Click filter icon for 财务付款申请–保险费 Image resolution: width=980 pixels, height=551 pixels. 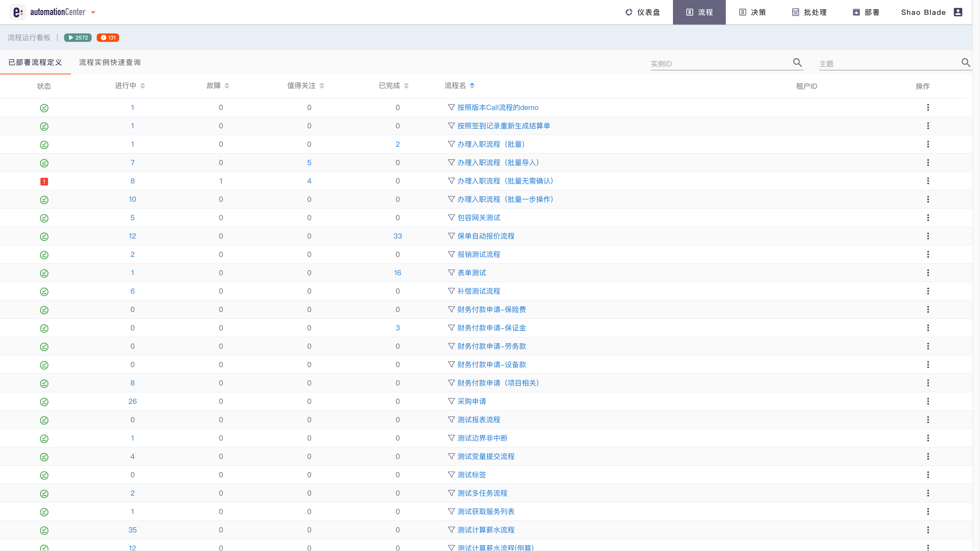pyautogui.click(x=451, y=309)
